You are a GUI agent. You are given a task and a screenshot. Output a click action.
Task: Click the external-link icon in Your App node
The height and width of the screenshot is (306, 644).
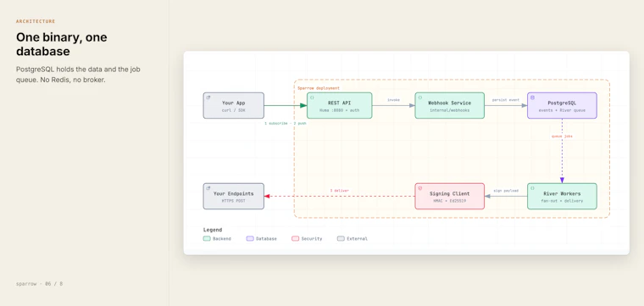[x=208, y=97]
